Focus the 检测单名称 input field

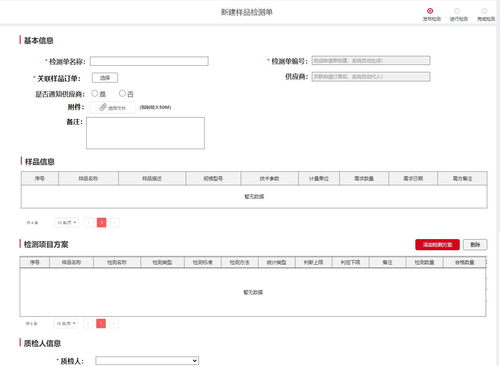point(149,61)
